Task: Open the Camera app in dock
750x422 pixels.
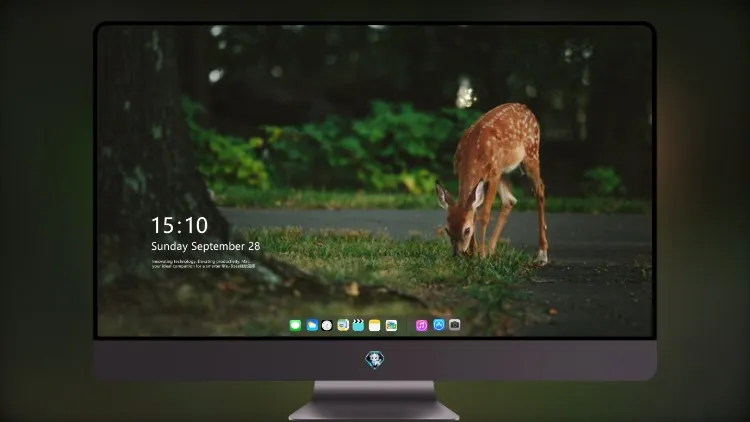Action: pos(454,325)
